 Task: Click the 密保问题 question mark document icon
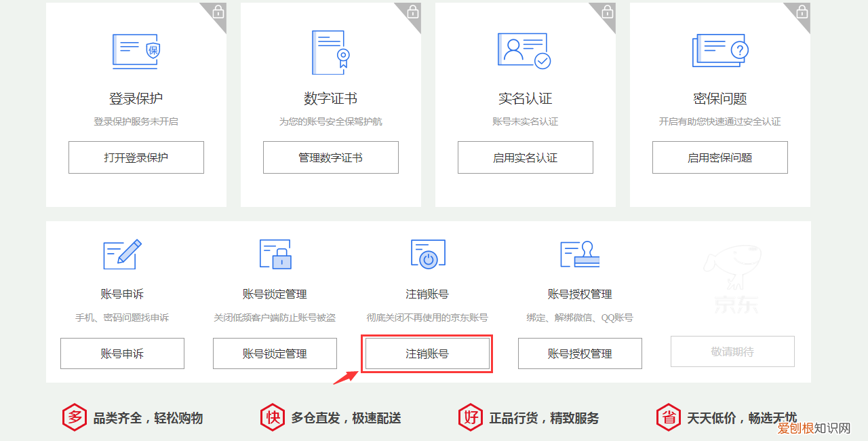point(719,51)
